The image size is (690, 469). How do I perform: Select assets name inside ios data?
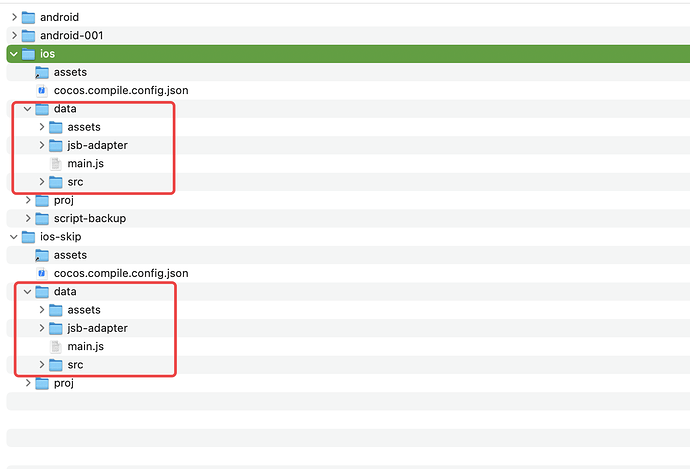[x=84, y=127]
